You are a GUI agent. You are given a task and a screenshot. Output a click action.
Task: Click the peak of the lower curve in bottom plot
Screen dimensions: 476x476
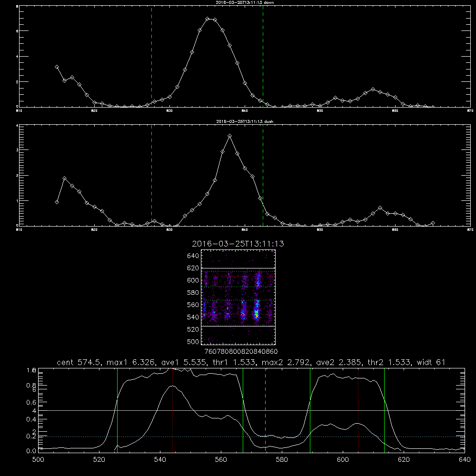point(172,386)
